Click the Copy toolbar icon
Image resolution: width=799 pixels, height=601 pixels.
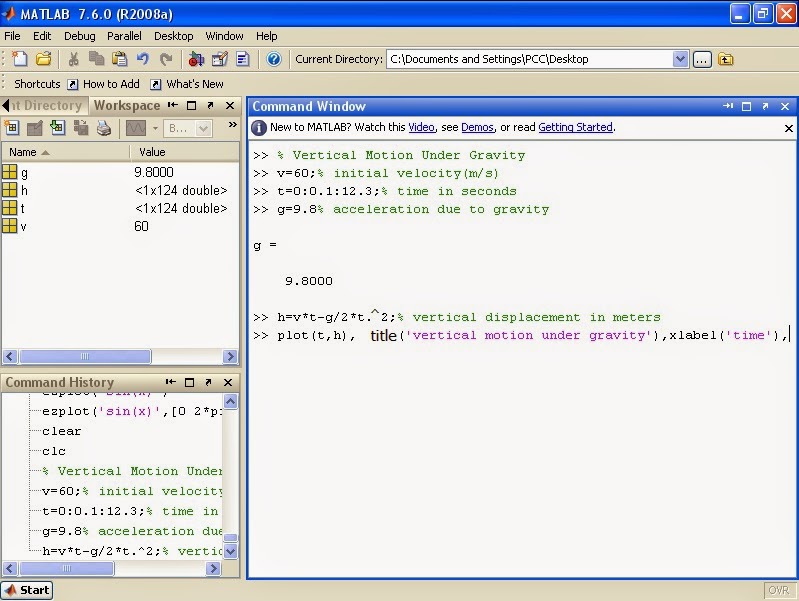(96, 59)
